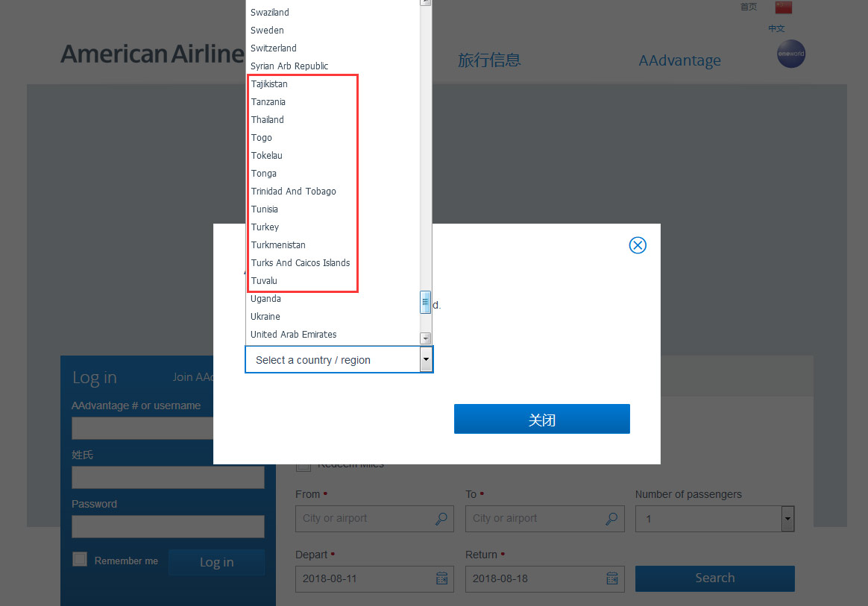Click the Search flights button
Screen dimensions: 868x606
[714, 578]
